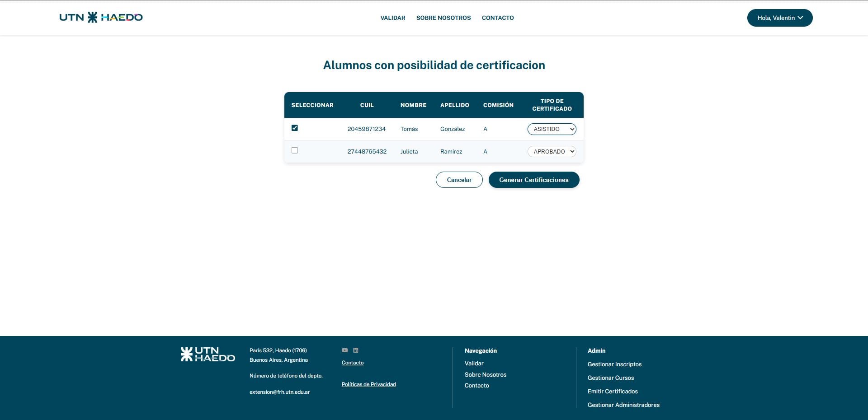Click the surname Ramírez cell
868x420 pixels.
pos(451,152)
